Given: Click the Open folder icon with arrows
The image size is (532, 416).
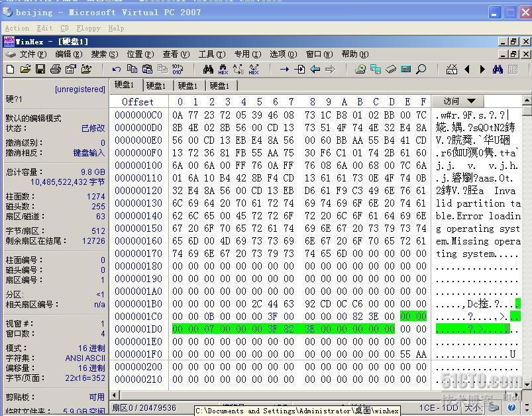Looking at the screenshot, I should coord(86,70).
